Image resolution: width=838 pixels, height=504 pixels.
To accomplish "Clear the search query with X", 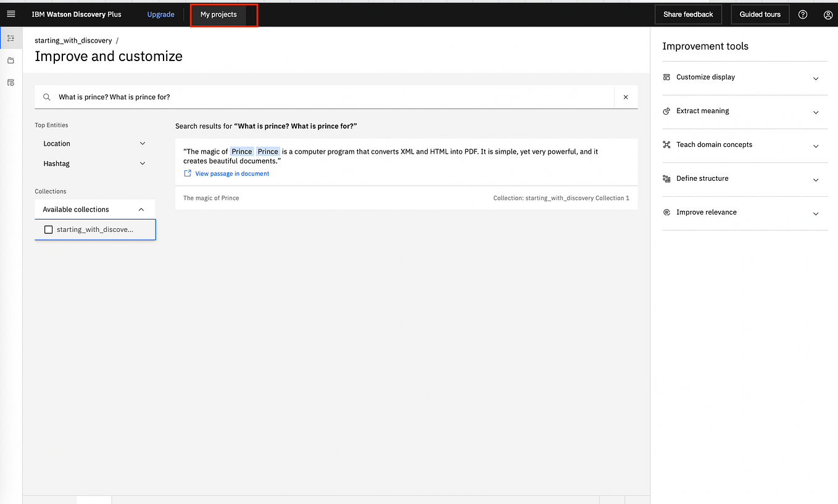I will click(626, 97).
